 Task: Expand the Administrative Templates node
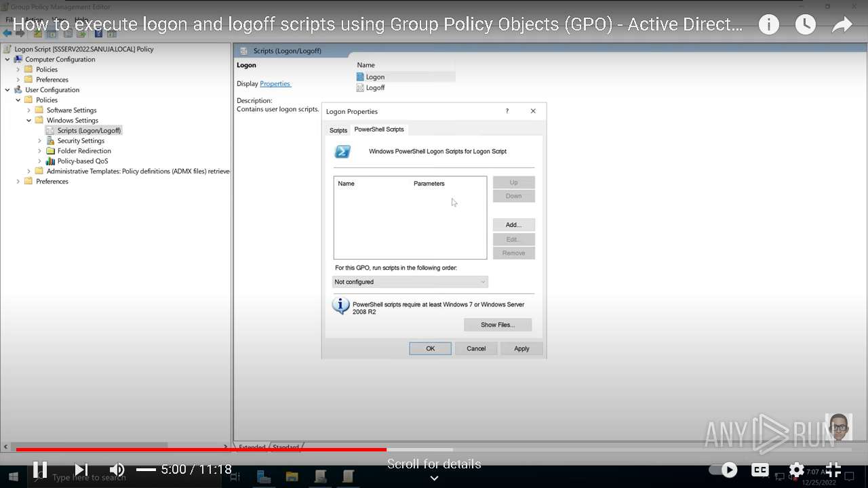click(29, 171)
